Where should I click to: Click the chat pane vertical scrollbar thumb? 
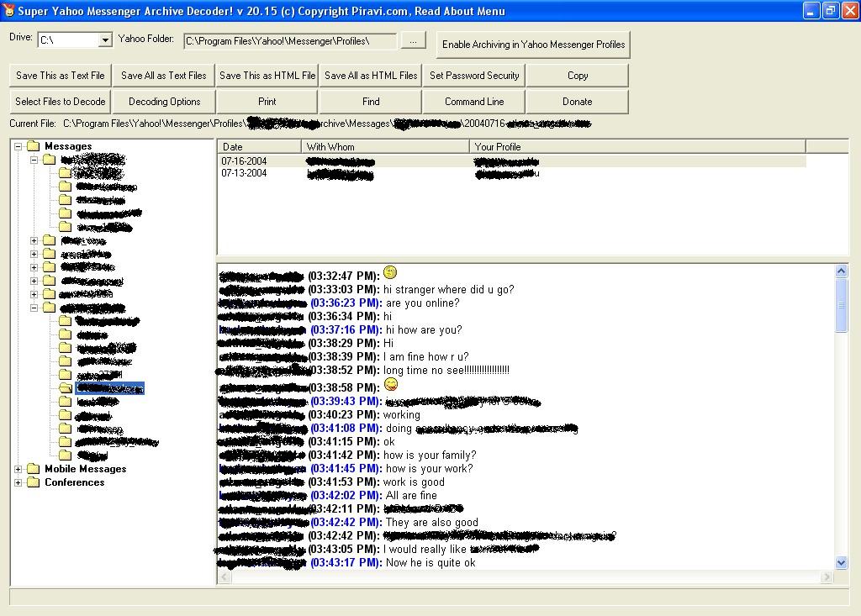841,305
